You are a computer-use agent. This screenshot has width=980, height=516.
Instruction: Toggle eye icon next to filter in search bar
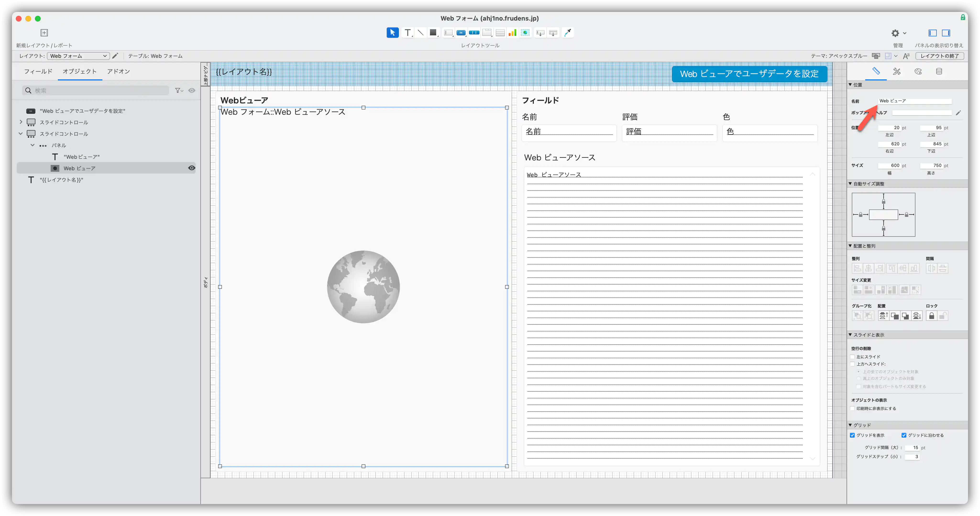(192, 90)
